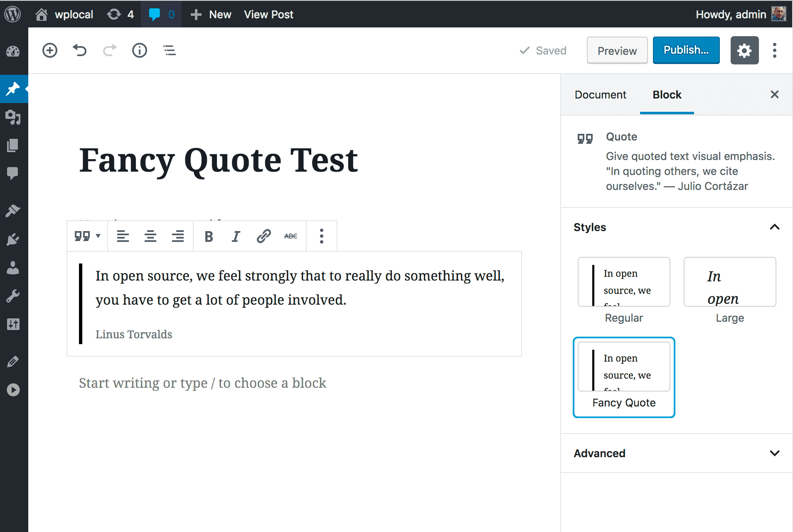Image resolution: width=793 pixels, height=532 pixels.
Task: Click the undo arrow in the toolbar
Action: tap(79, 50)
